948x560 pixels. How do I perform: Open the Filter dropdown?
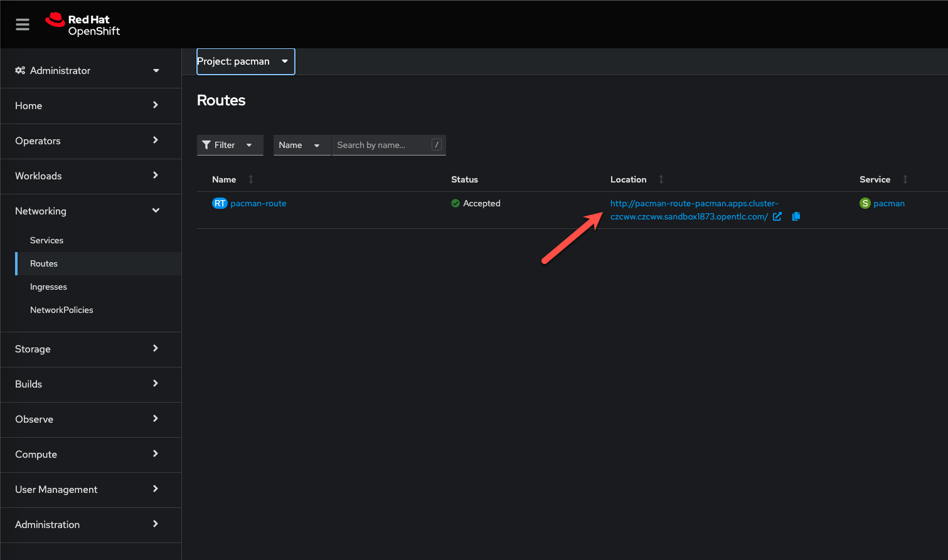pos(230,145)
